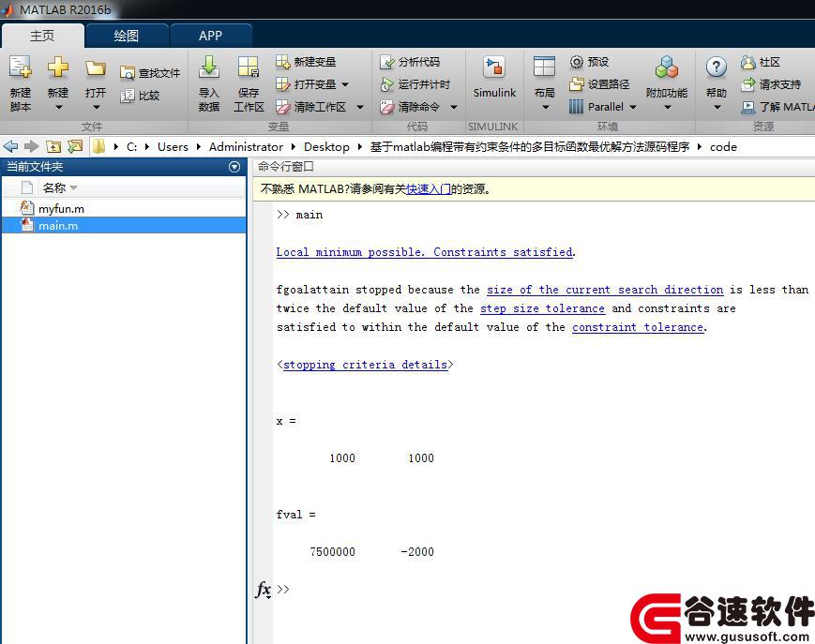Click Request Support (请求支持)
The width and height of the screenshot is (815, 644).
click(x=771, y=84)
